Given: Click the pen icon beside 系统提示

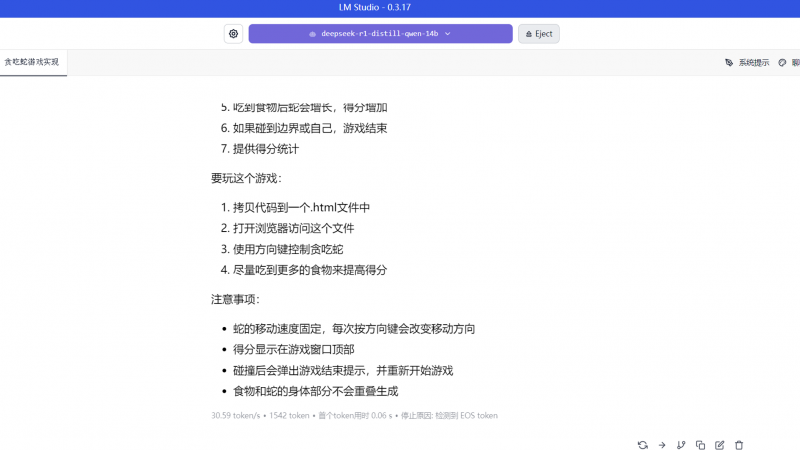Looking at the screenshot, I should [729, 62].
